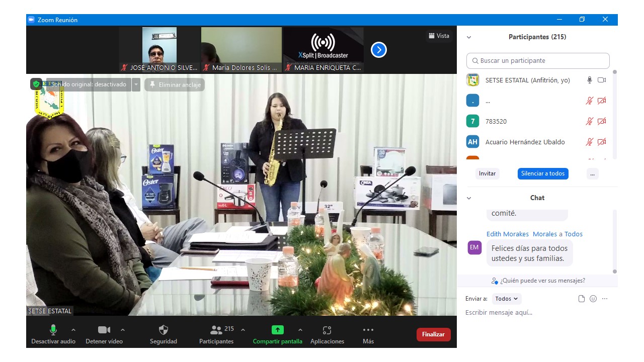Viewport: 644px width, 362px height.
Task: Open Participantes panel from toolbar
Action: (x=216, y=330)
